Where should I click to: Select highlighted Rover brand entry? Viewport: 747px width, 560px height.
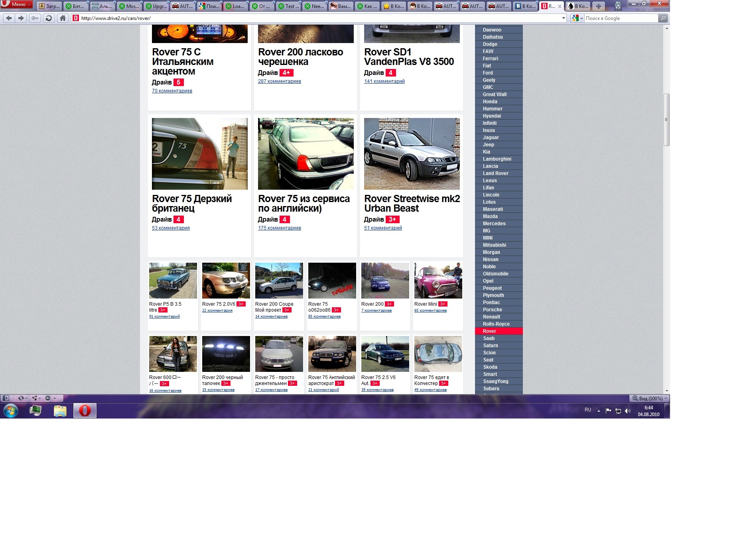[499, 331]
